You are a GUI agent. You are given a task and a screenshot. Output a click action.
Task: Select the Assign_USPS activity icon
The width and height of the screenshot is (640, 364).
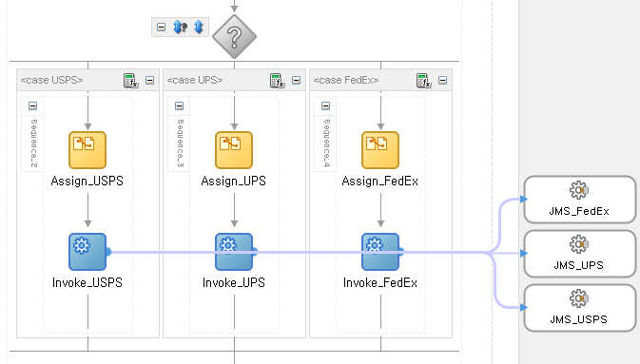click(87, 150)
